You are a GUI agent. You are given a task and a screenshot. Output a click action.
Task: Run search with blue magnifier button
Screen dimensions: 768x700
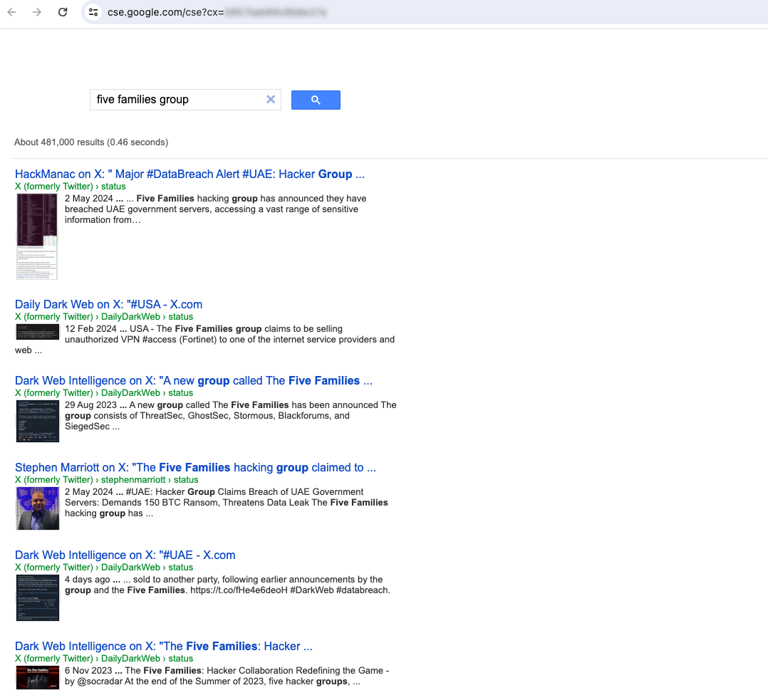click(316, 100)
